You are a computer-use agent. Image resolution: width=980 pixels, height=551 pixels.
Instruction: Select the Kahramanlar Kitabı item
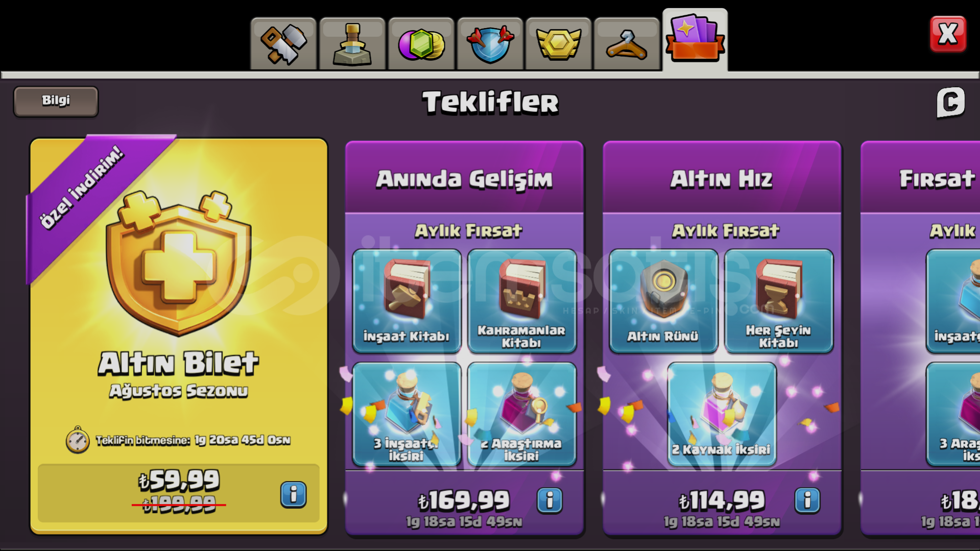pos(522,301)
